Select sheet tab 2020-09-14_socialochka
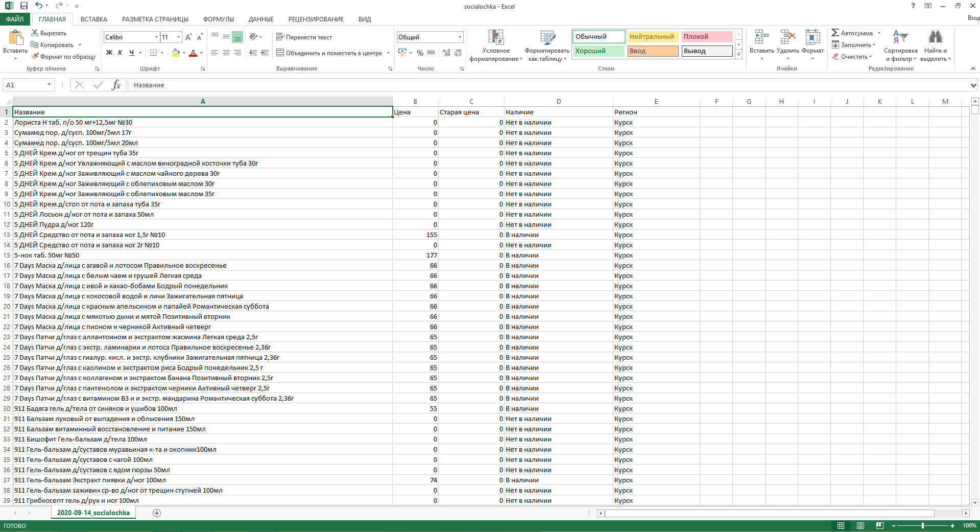The width and height of the screenshot is (980, 532). click(93, 513)
